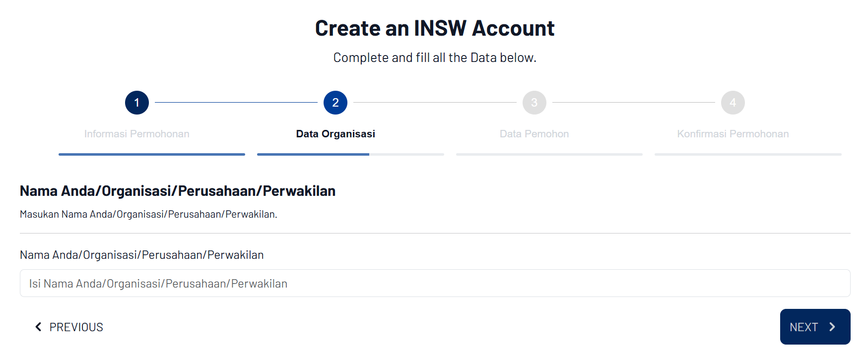This screenshot has height=354, width=868.
Task: Go back using the PREVIOUS text
Action: coord(76,327)
